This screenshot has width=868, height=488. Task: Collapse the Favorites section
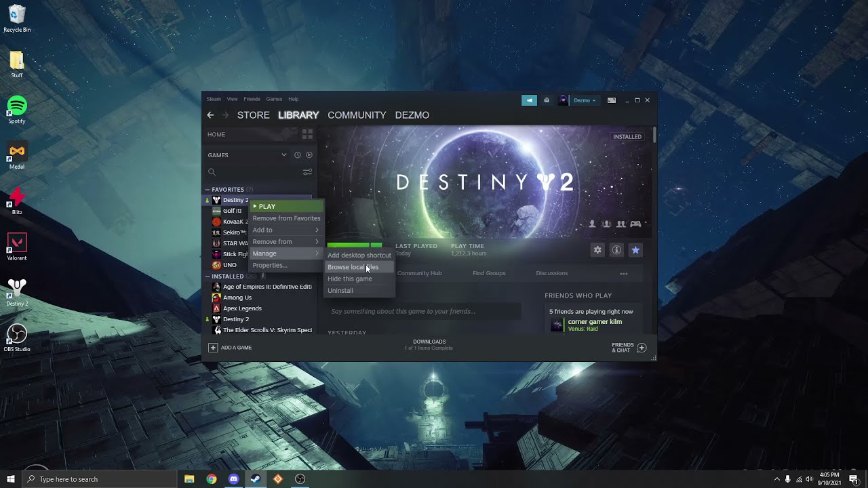click(208, 190)
